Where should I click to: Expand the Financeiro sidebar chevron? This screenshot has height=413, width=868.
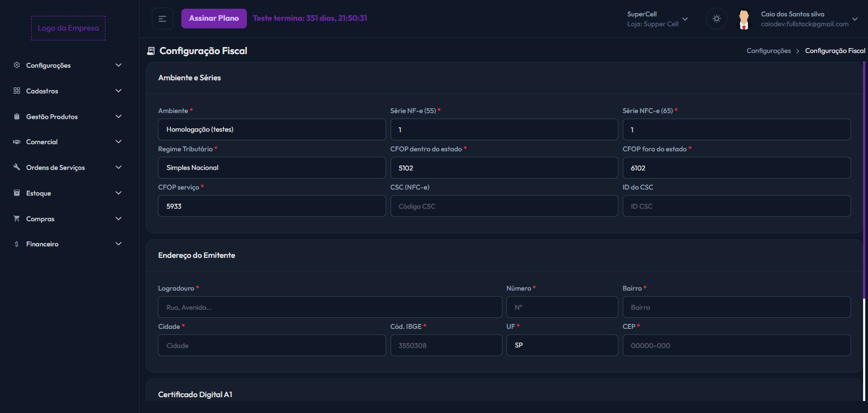point(119,244)
